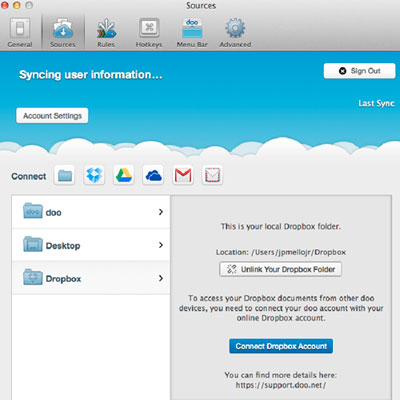
Task: Switch to the Hotkeys pane
Action: [x=149, y=33]
